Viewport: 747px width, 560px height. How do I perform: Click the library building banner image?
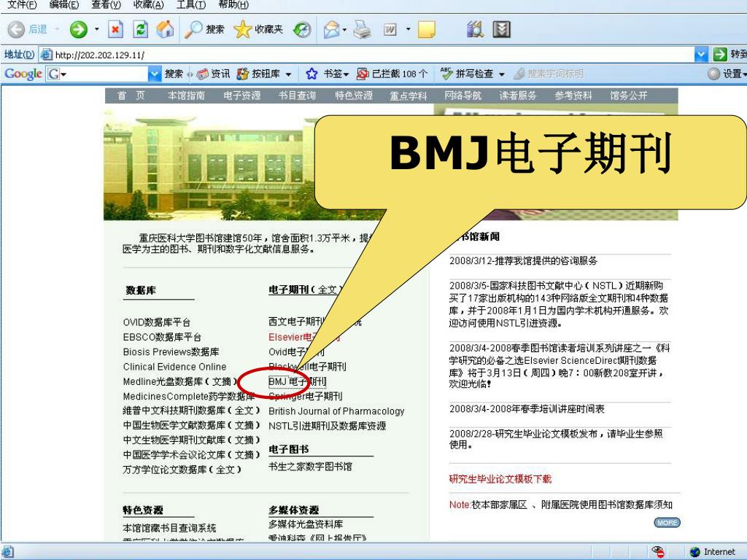(x=209, y=163)
